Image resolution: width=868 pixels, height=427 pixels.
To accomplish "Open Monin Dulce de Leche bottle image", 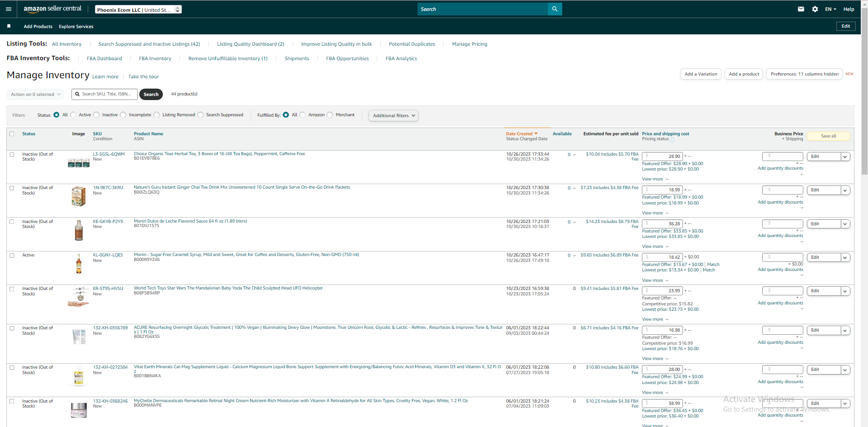I will tap(79, 230).
